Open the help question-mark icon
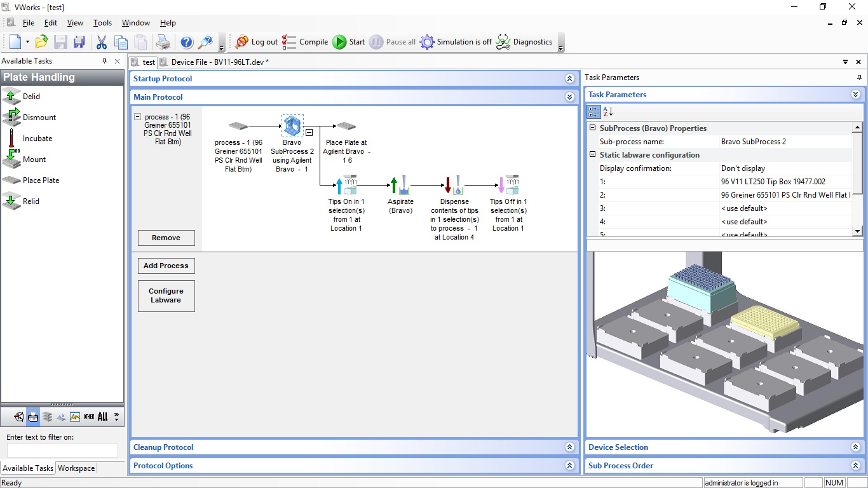Image resolution: width=868 pixels, height=488 pixels. (x=186, y=42)
